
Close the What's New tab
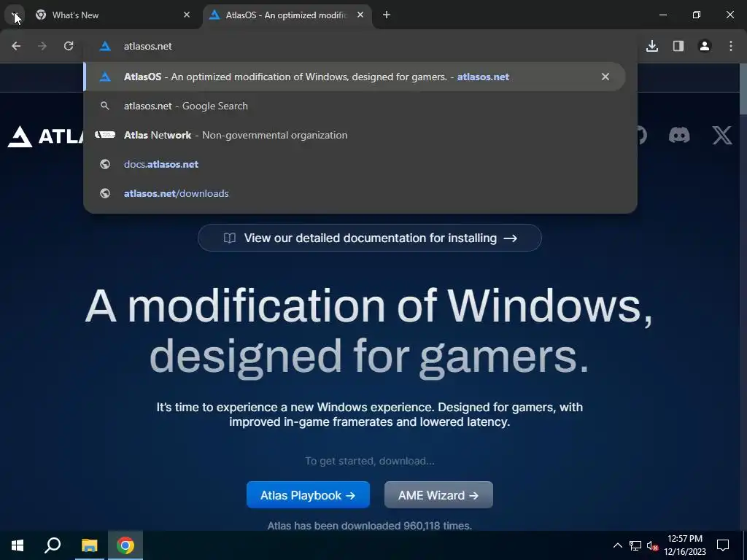tap(187, 15)
